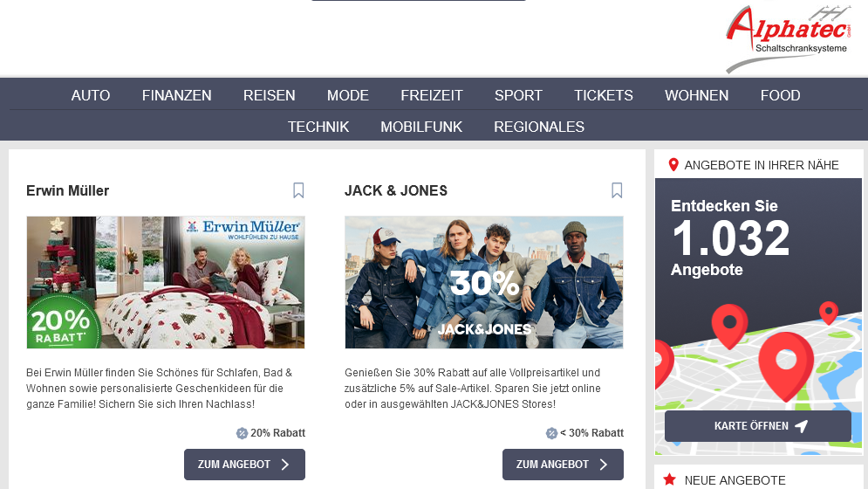This screenshot has height=489, width=868.
Task: Open the Erwin Müller bedding promo image
Action: (x=166, y=282)
